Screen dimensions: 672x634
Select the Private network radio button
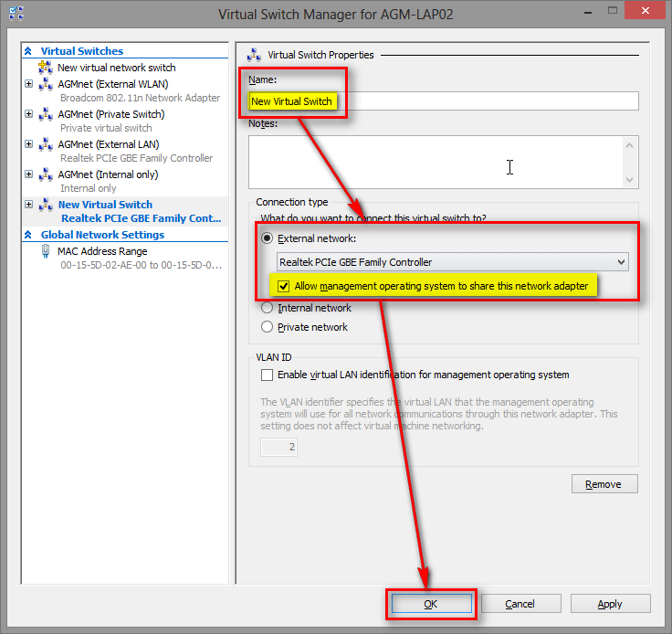pyautogui.click(x=268, y=327)
